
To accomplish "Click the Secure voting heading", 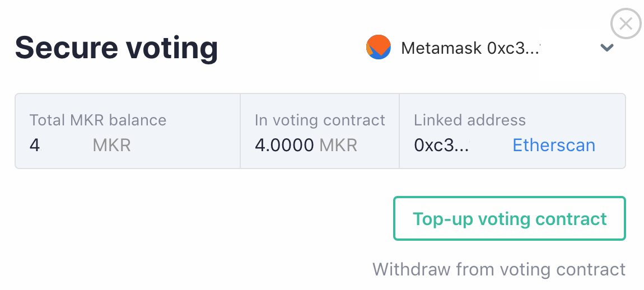I will [x=116, y=47].
